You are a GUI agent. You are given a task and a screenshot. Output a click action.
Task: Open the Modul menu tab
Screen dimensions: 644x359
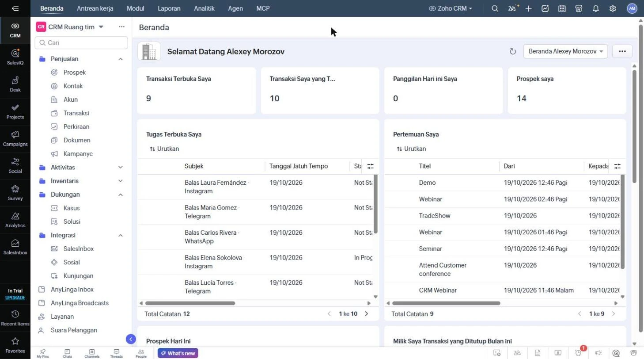pyautogui.click(x=135, y=8)
